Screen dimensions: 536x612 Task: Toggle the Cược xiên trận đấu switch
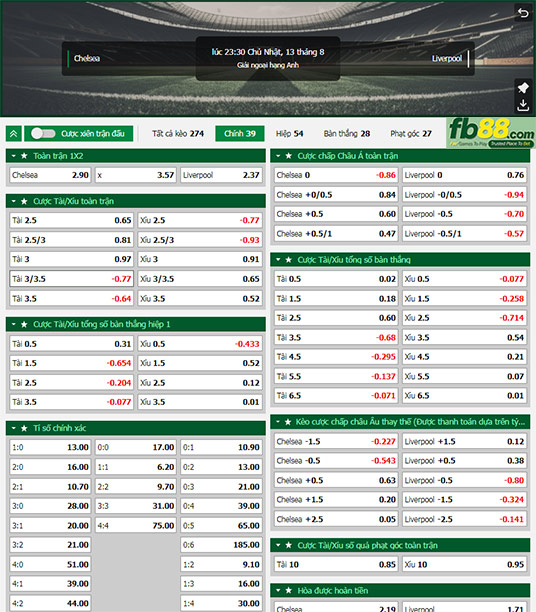(43, 133)
